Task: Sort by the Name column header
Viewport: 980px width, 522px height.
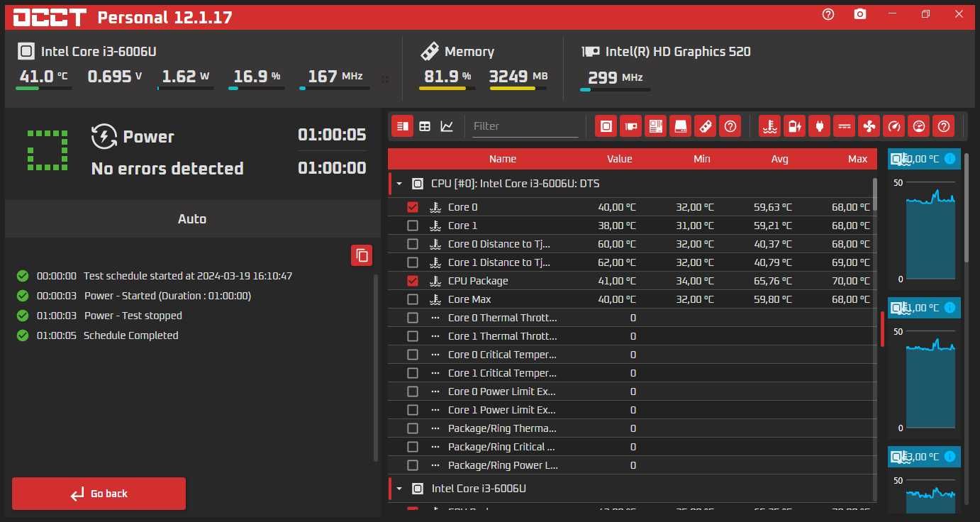Action: [503, 159]
